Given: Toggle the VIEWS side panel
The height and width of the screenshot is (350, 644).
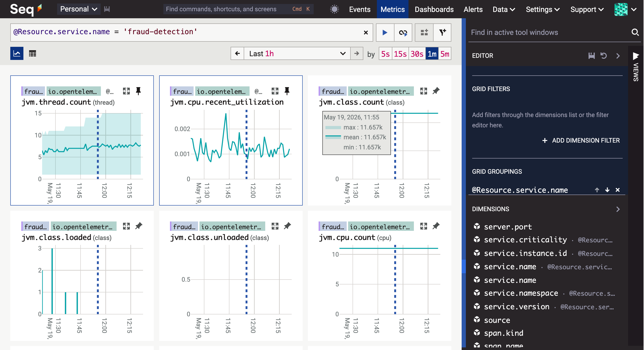Looking at the screenshot, I should tap(636, 66).
